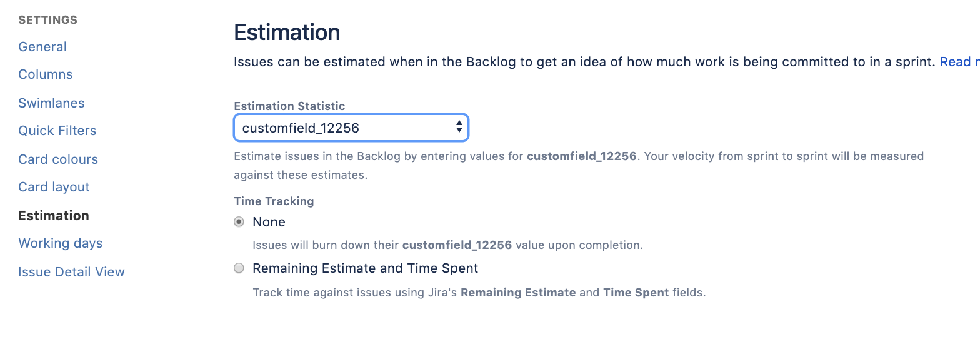Switch to Card layout settings

pos(54,187)
